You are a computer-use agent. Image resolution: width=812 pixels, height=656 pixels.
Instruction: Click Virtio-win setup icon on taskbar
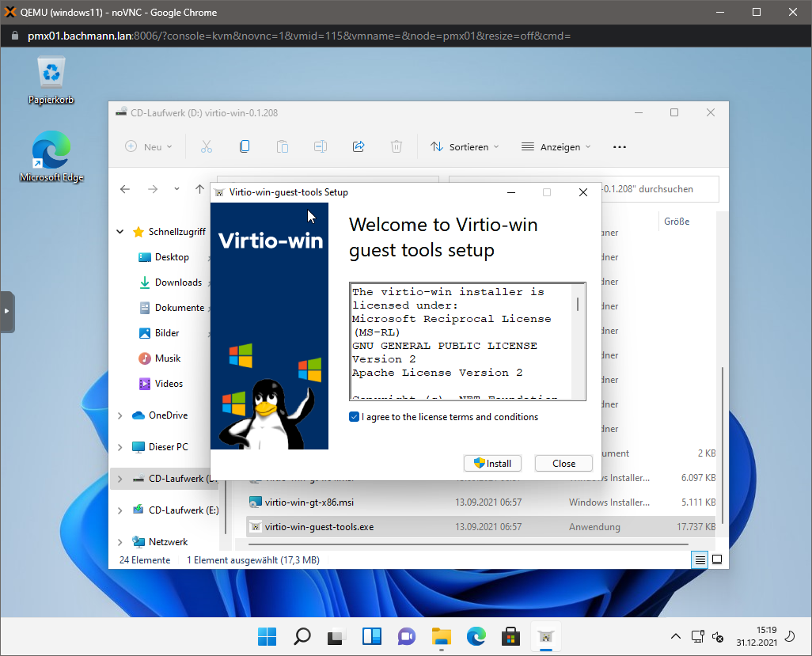pyautogui.click(x=546, y=636)
